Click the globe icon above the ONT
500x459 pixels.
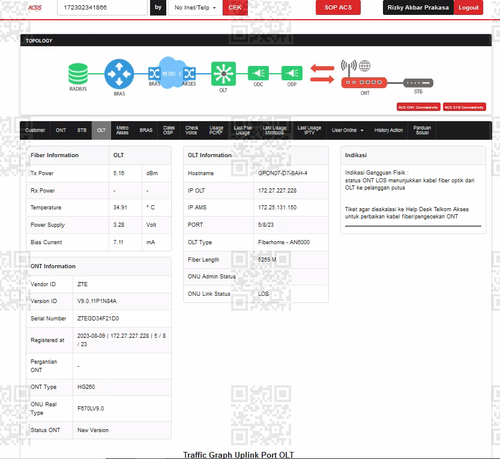pyautogui.click(x=364, y=66)
